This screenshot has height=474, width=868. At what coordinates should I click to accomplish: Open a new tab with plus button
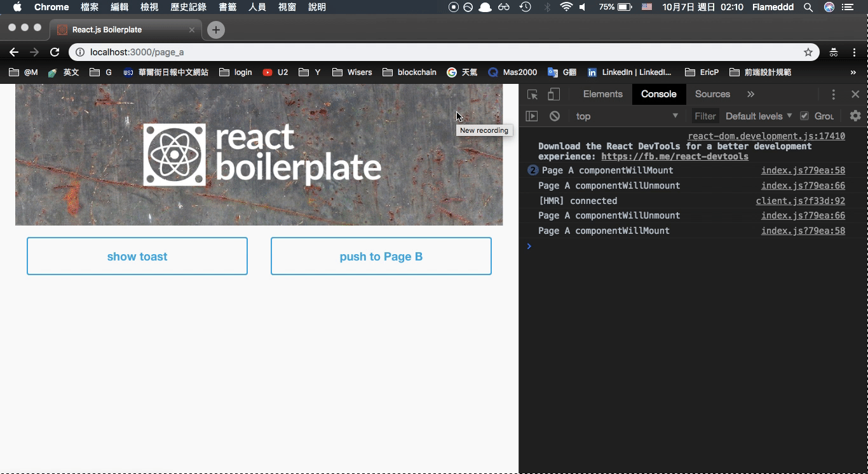click(x=216, y=30)
